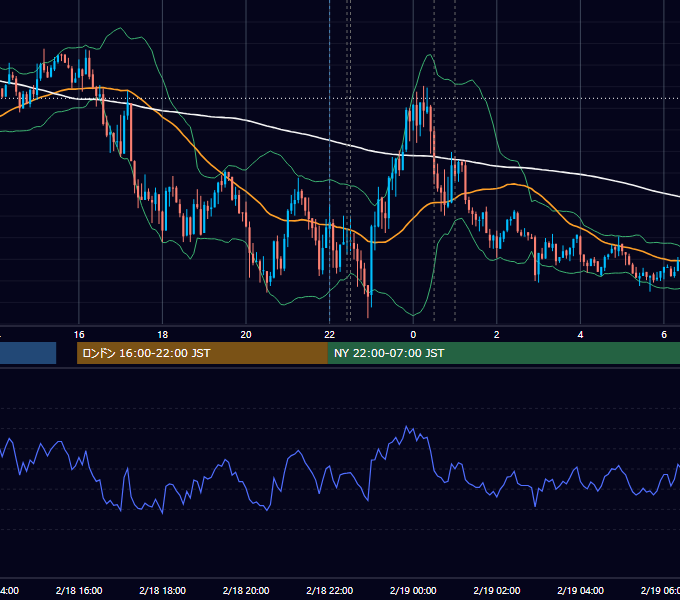
Task: Click the 16 hour label on upper axis
Action: (x=79, y=335)
